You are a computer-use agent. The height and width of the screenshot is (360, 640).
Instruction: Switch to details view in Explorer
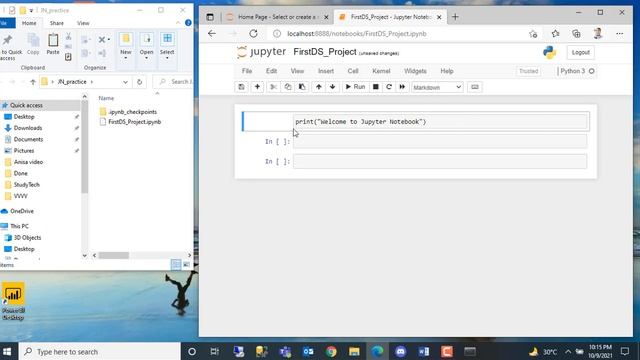[x=176, y=265]
